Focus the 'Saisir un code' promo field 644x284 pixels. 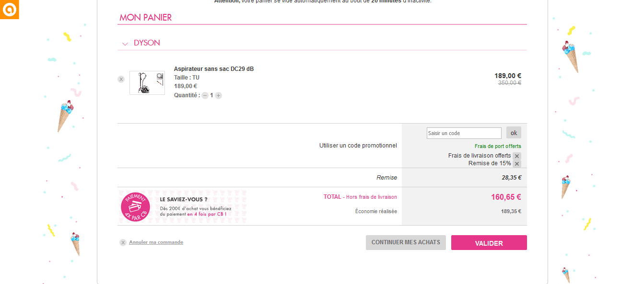(x=464, y=133)
